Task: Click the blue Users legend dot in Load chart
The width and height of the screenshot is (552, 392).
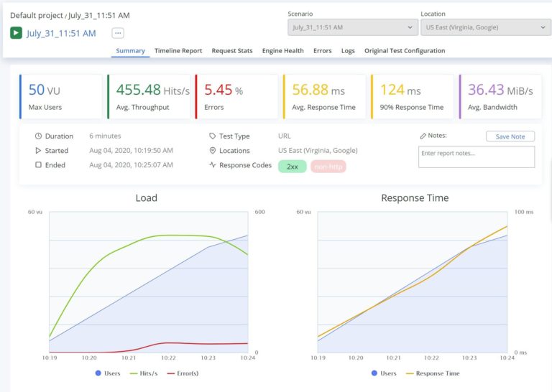Action: point(98,373)
